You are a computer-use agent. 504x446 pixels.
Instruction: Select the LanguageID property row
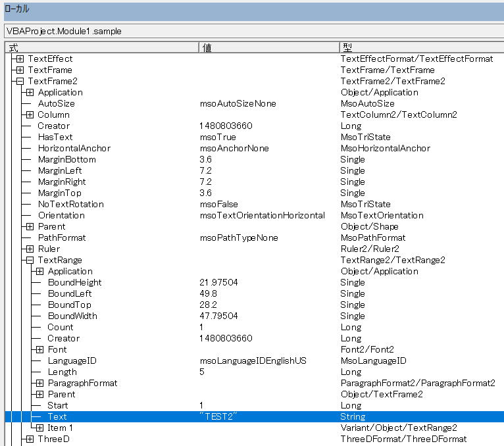[x=72, y=360]
